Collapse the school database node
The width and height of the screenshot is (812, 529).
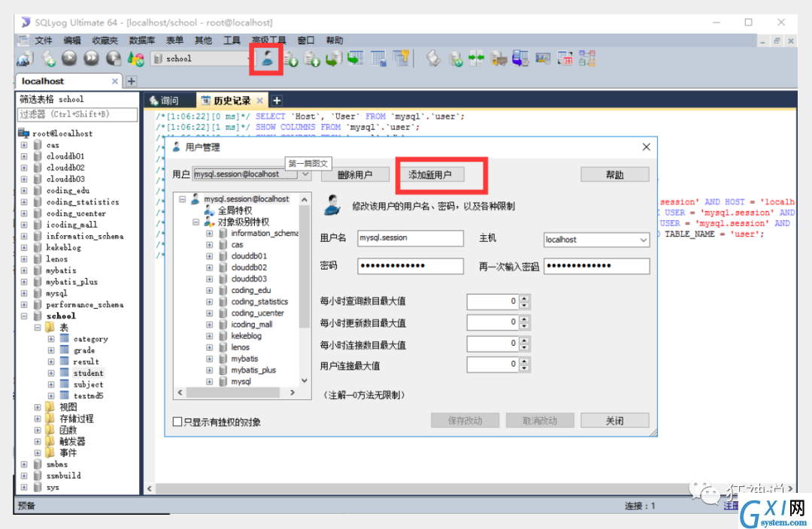[24, 316]
